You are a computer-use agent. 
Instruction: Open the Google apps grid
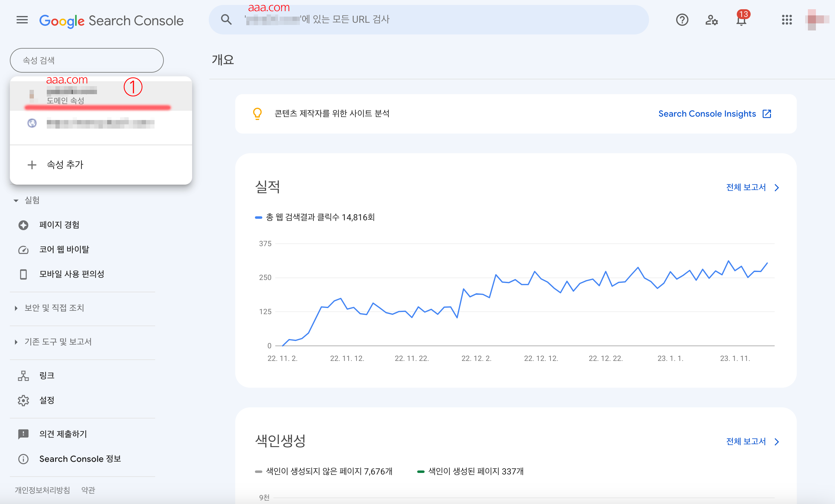787,20
